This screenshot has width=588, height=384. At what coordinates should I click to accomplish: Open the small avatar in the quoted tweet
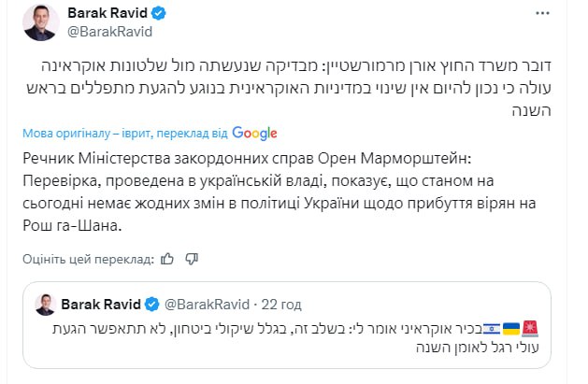coord(43,304)
